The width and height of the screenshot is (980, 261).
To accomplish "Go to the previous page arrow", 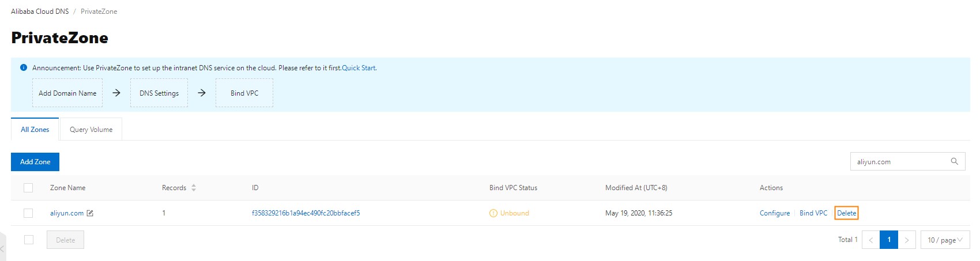I will tap(871, 240).
